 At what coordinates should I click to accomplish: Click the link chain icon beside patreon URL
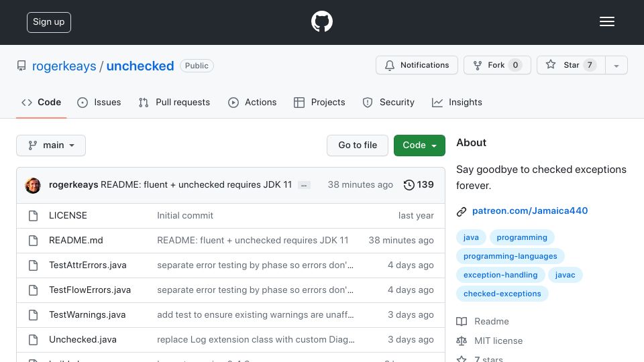(462, 211)
